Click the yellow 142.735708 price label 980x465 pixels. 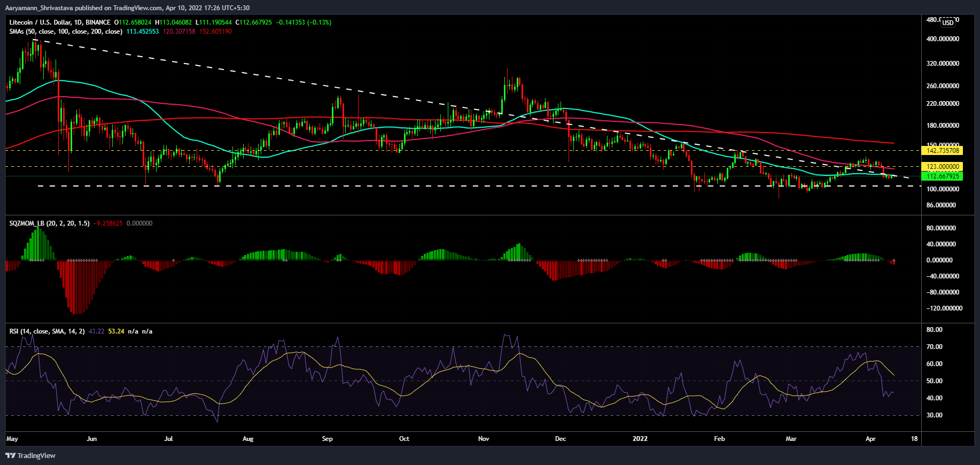point(943,151)
